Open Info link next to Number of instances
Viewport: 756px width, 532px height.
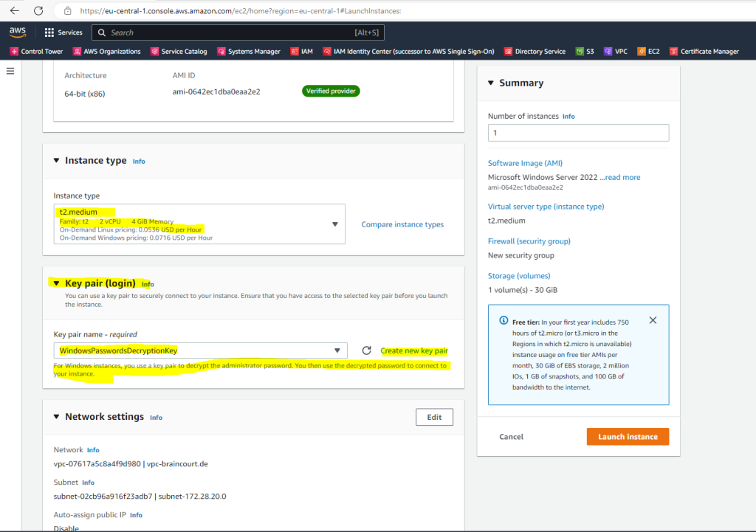point(568,117)
